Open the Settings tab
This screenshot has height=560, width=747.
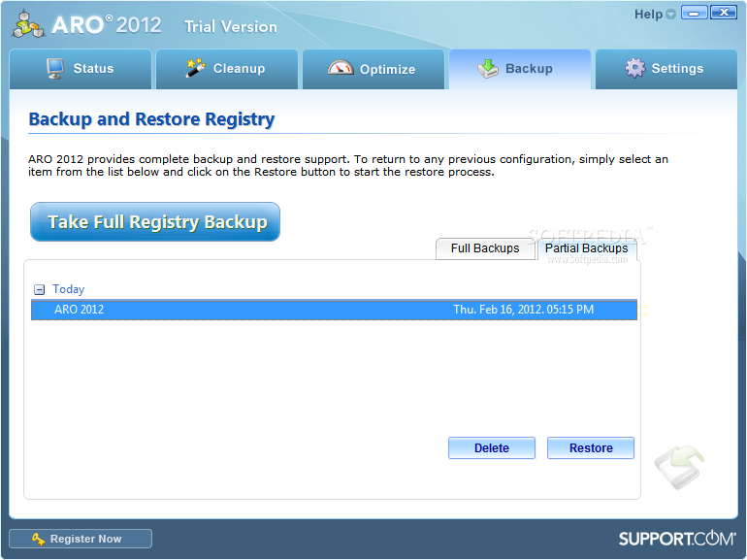(666, 69)
